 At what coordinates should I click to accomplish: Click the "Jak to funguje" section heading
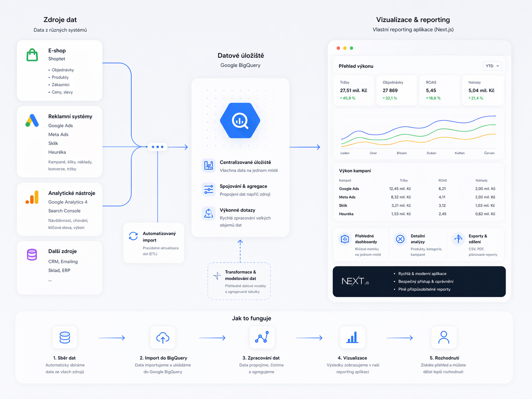[x=252, y=319]
